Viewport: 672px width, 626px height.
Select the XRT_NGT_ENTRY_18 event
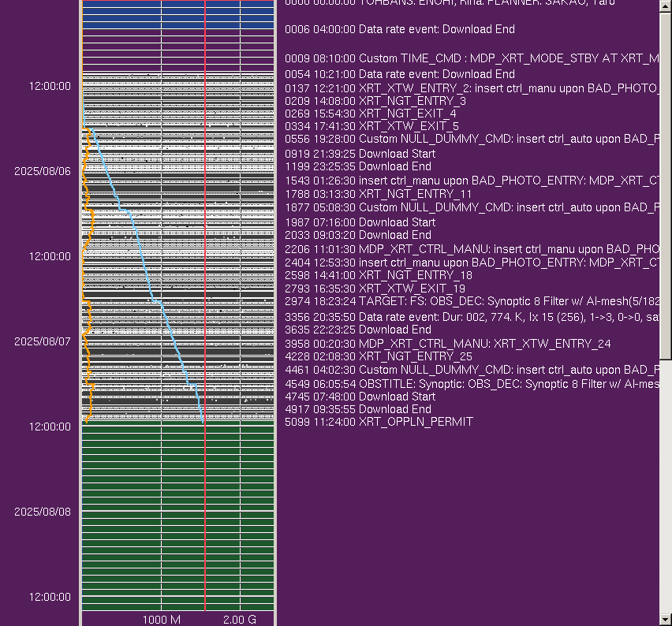click(378, 275)
